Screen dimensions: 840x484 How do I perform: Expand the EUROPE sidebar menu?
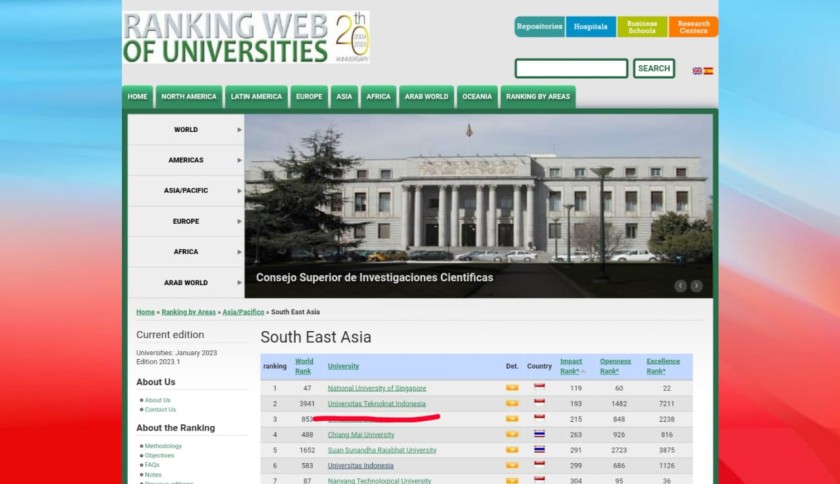pos(186,221)
